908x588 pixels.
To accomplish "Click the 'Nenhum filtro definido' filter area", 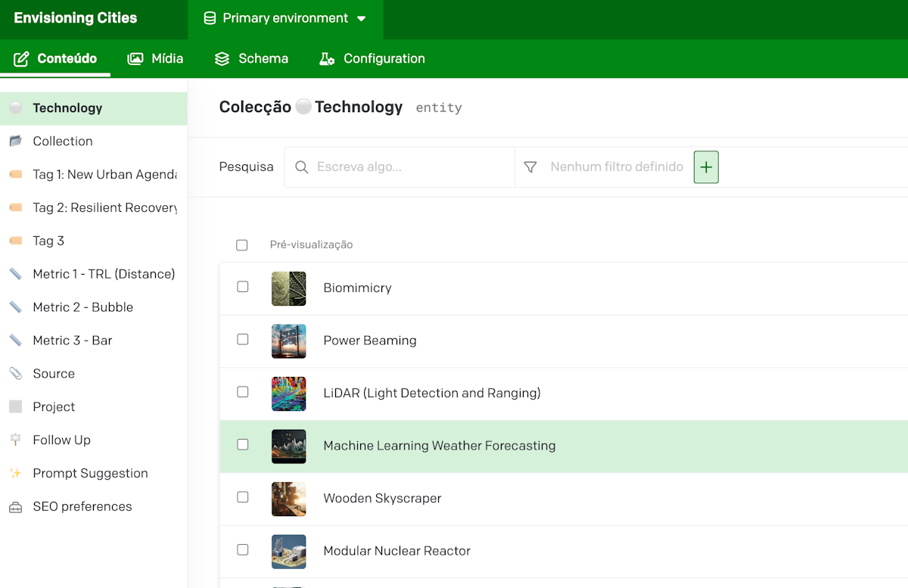I will click(x=617, y=167).
